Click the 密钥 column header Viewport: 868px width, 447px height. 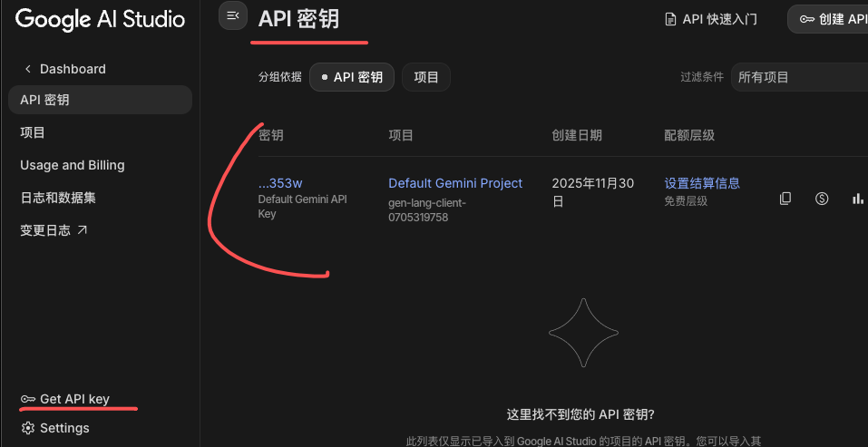(x=271, y=135)
